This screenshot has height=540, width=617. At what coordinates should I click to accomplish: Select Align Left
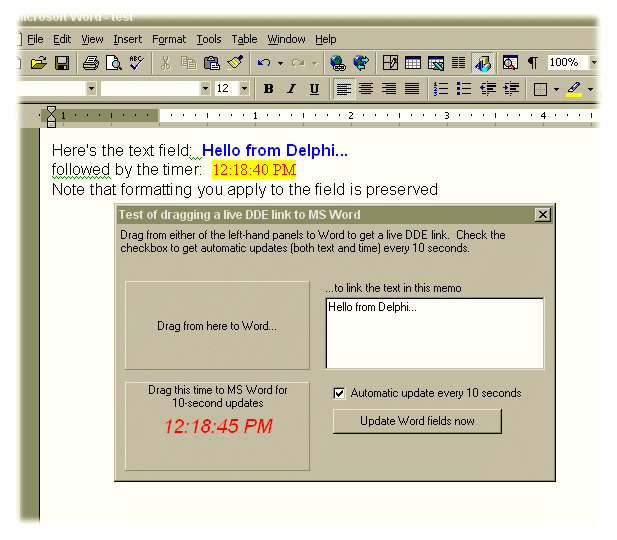(344, 89)
